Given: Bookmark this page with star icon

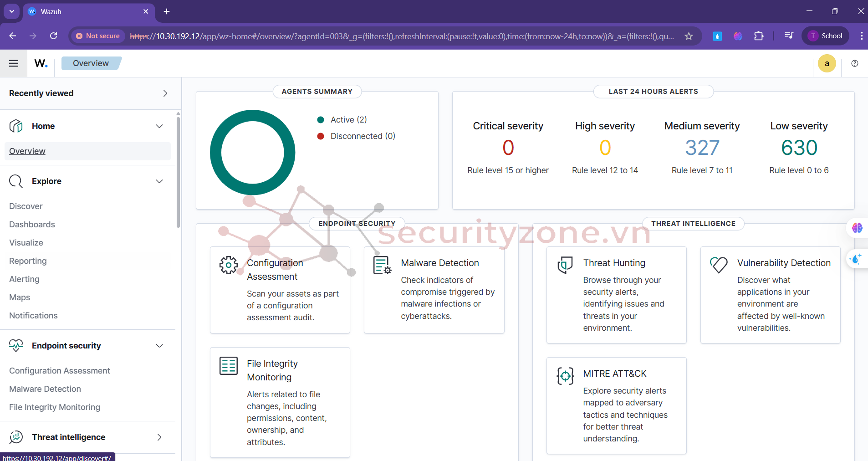Looking at the screenshot, I should click(x=689, y=36).
